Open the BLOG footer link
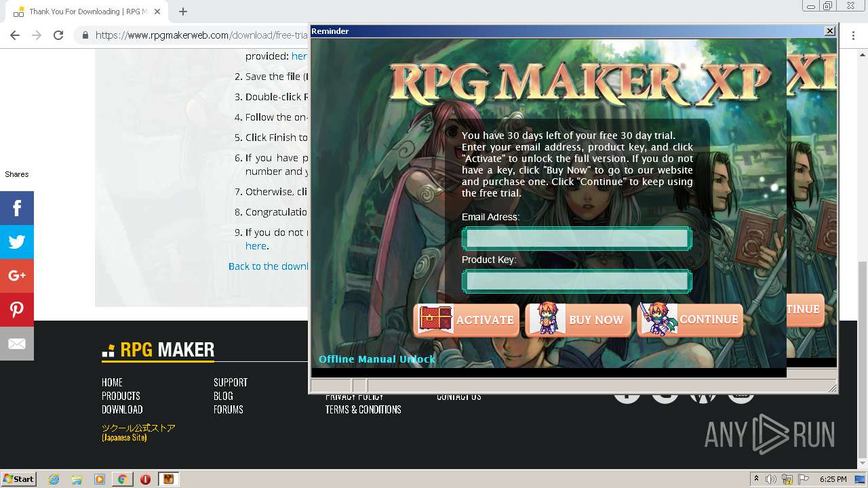868x488 pixels. click(223, 396)
